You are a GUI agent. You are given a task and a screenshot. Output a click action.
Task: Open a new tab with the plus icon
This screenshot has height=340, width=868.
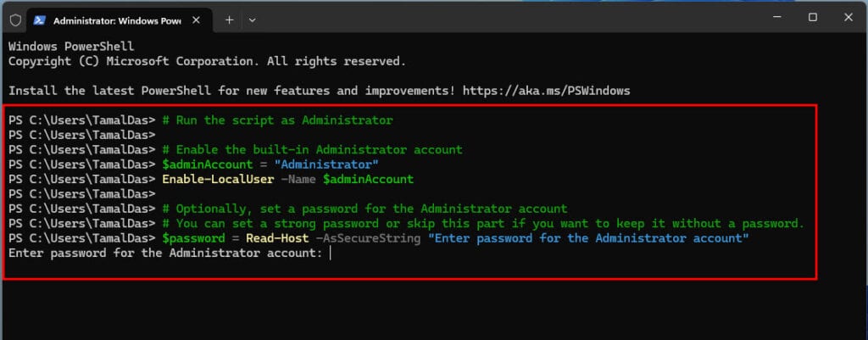point(229,20)
